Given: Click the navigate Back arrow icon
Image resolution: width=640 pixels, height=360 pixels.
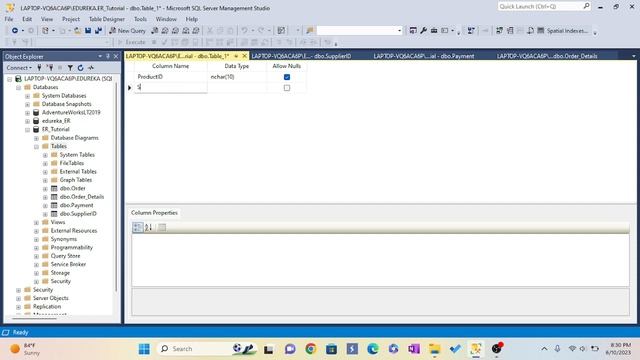Looking at the screenshot, I should tap(15, 31).
